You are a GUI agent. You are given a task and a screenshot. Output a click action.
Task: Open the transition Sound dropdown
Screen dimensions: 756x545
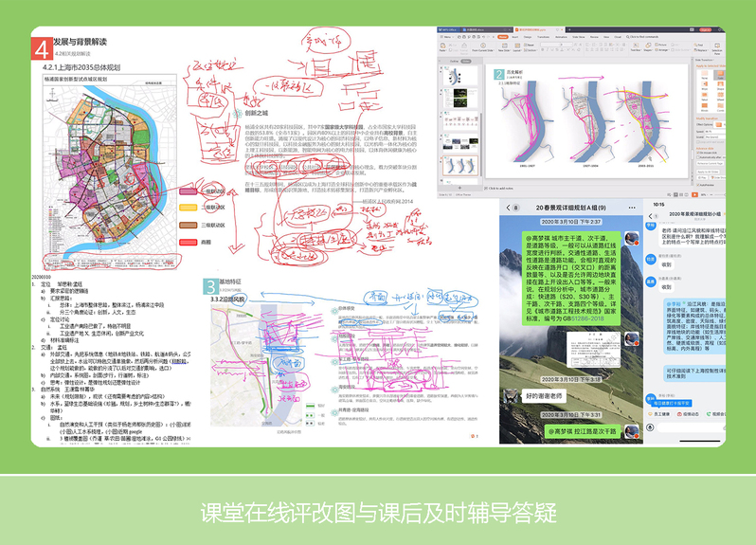pyautogui.click(x=715, y=137)
